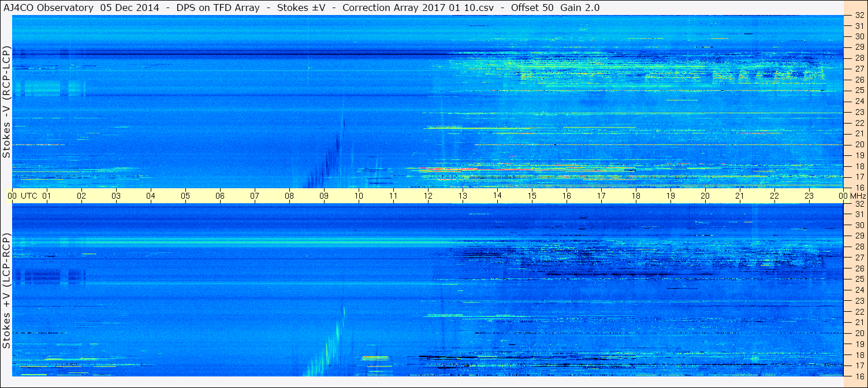
Task: Click "Correction Array 2017 01 10.csv" file name
Action: [419, 8]
